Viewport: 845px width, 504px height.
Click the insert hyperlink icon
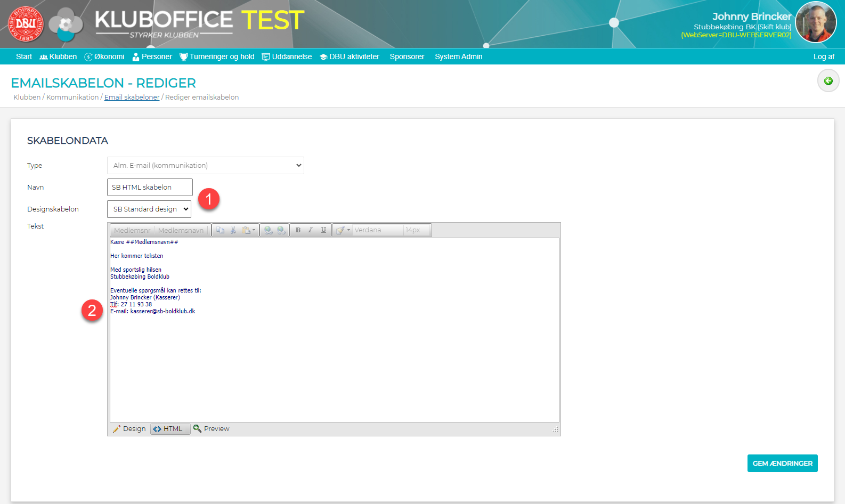click(269, 230)
